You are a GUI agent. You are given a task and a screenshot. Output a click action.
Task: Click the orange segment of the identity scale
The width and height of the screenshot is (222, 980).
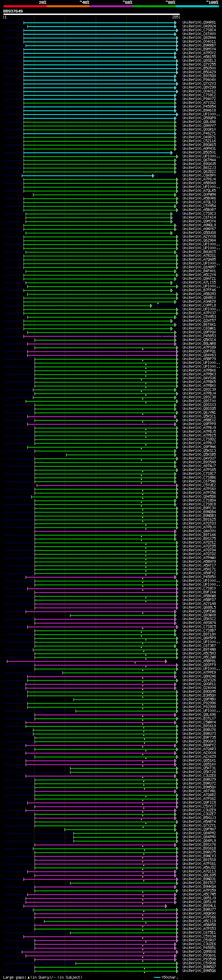(x=68, y=6)
